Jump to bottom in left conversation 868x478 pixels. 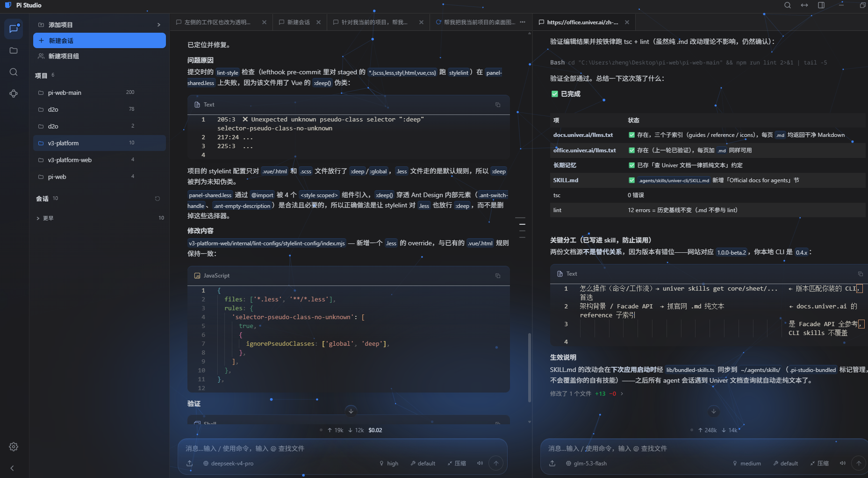tap(351, 411)
